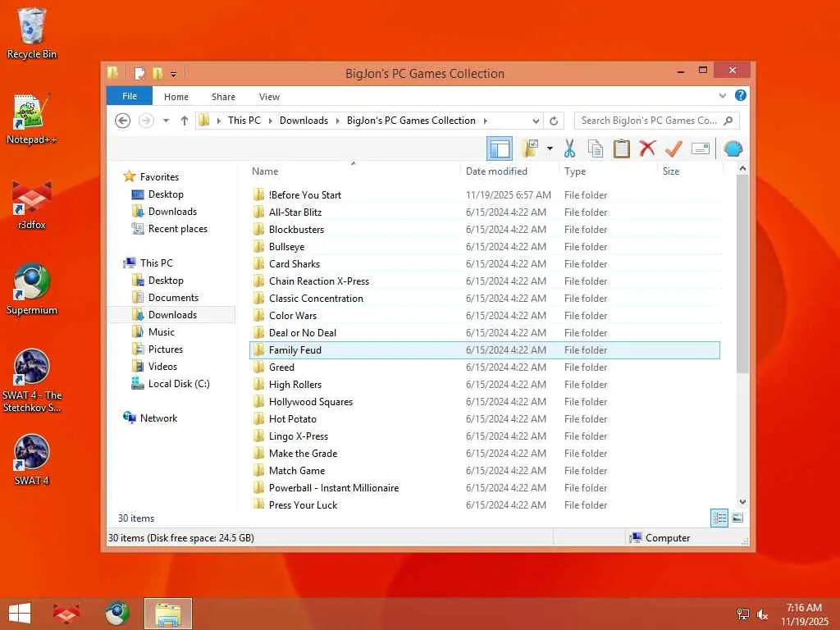Open Classic Shell settings shell icon
The image size is (840, 630).
[x=733, y=148]
